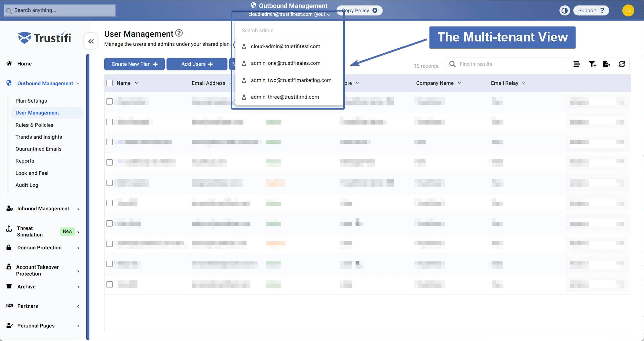
Task: Click the column list view icon
Action: point(577,64)
